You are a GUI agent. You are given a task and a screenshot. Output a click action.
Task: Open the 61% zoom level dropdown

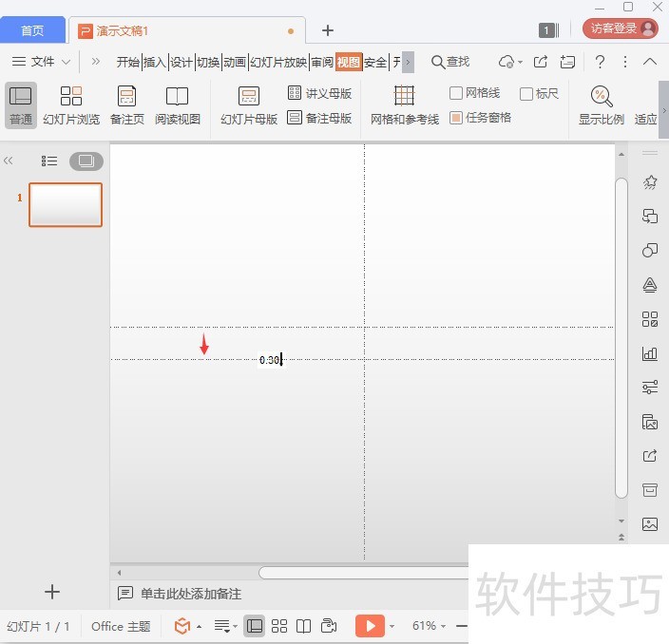tap(430, 626)
